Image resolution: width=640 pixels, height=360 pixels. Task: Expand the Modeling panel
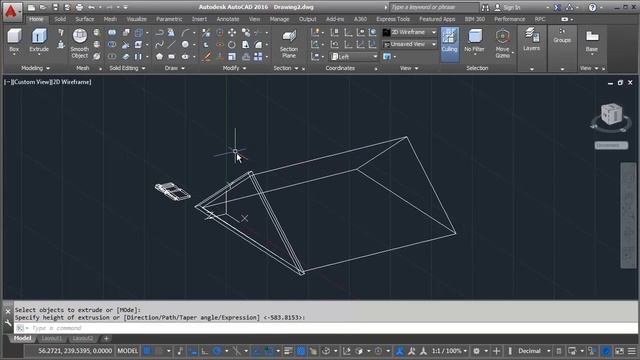click(36, 68)
